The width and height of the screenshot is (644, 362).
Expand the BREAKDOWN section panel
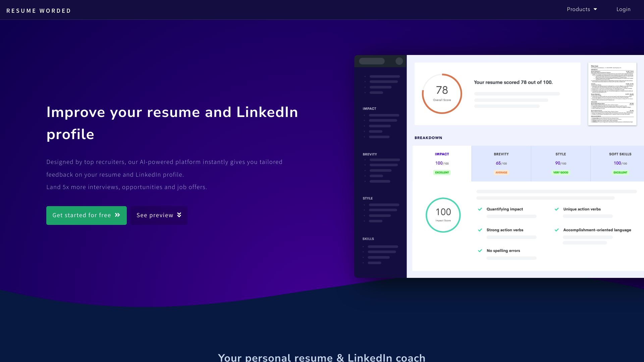(428, 137)
